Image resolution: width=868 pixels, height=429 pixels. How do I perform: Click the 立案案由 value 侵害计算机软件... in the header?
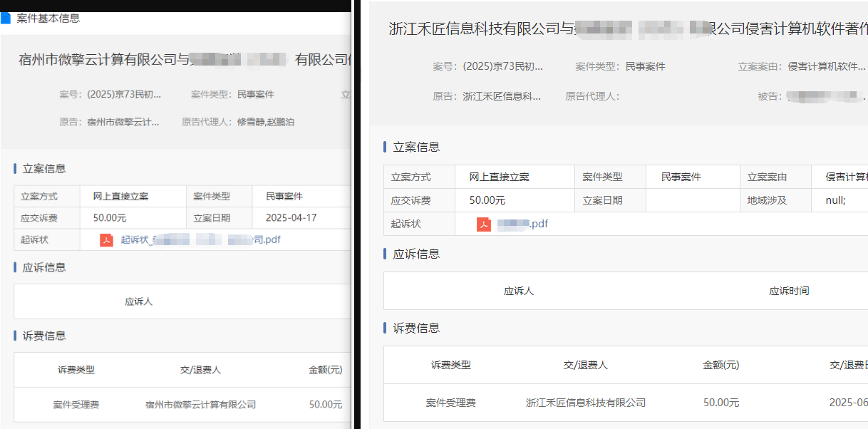(x=827, y=66)
